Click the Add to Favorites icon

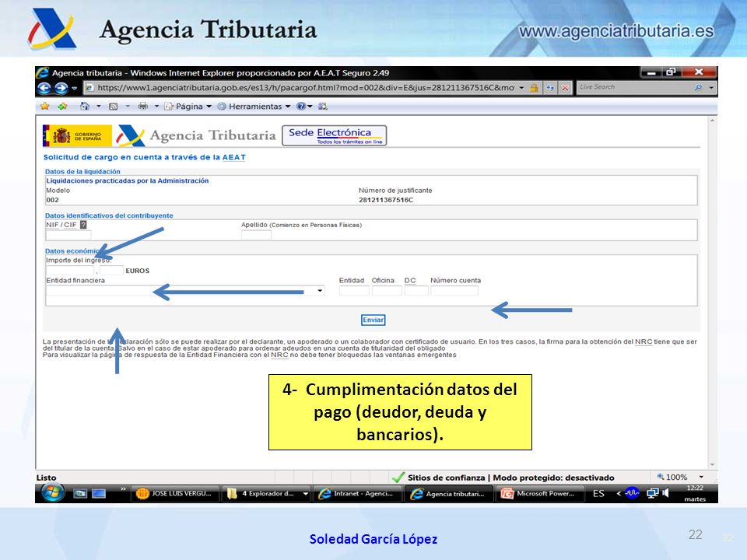pyautogui.click(x=62, y=107)
